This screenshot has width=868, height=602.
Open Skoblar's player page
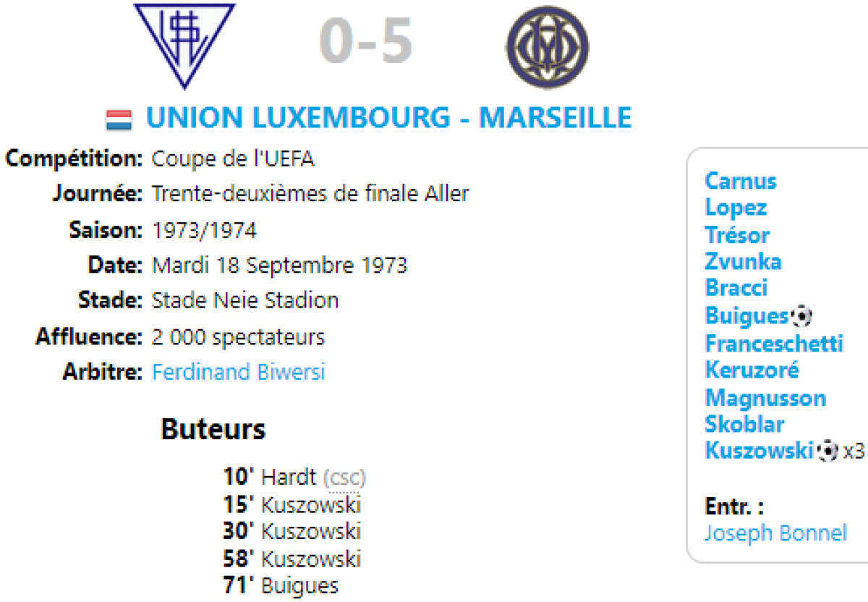744,425
